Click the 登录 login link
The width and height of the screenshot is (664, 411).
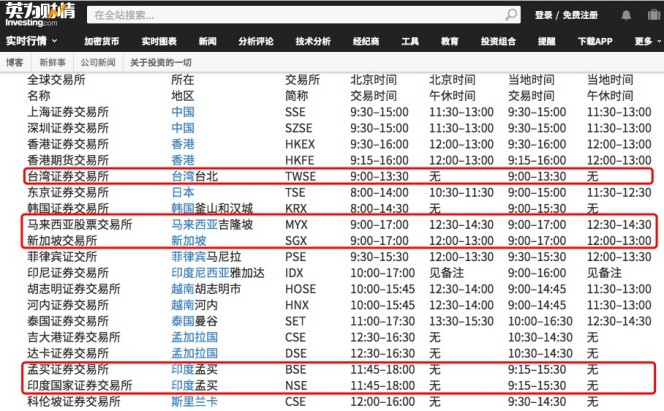[543, 15]
